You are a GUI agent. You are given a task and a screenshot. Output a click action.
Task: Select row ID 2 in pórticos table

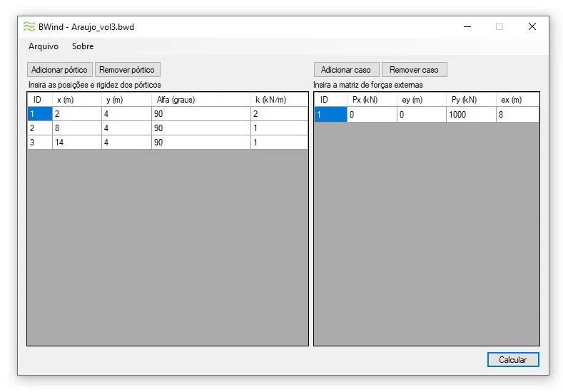(39, 128)
